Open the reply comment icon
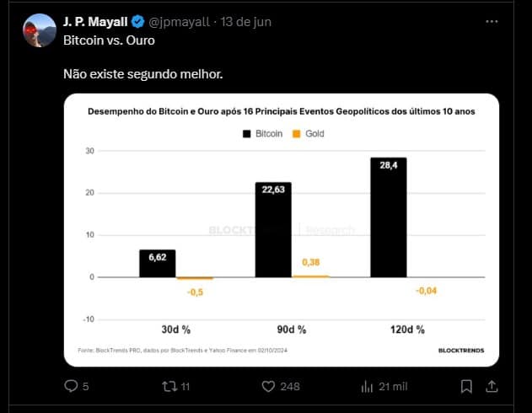Viewport: 532px width, 413px height. click(x=71, y=386)
